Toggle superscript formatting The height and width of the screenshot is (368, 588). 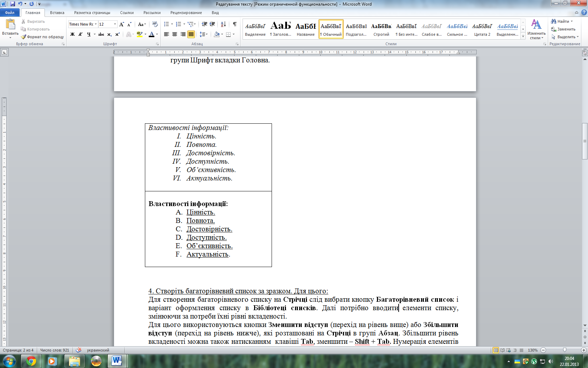pyautogui.click(x=118, y=34)
